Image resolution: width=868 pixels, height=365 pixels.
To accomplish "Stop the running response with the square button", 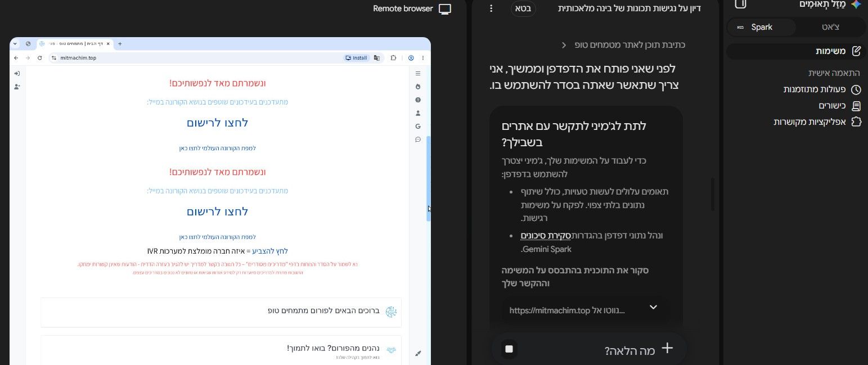I will (509, 349).
